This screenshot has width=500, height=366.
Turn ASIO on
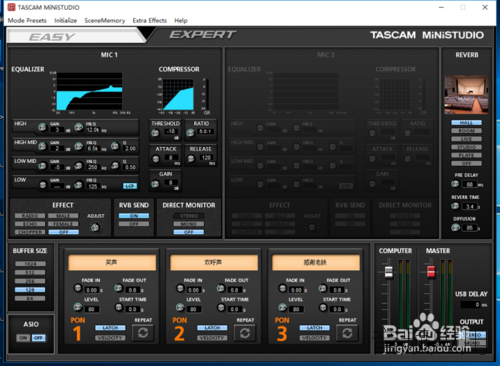pos(23,338)
